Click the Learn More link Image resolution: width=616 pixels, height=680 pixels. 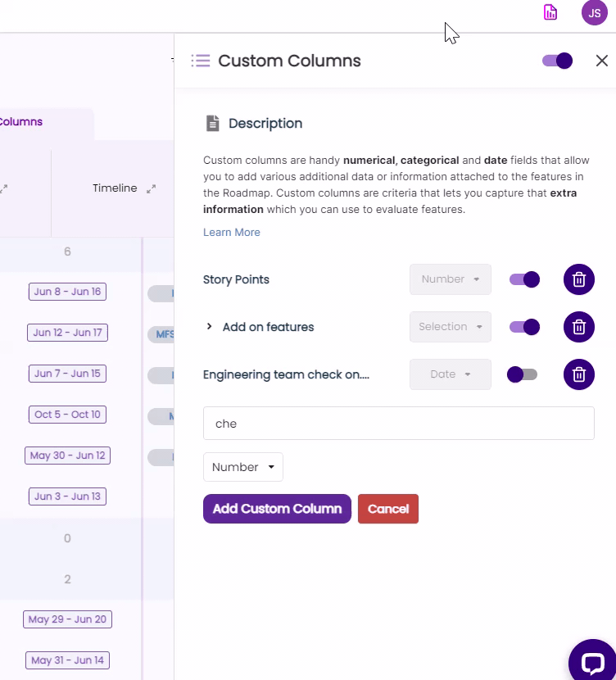232,233
